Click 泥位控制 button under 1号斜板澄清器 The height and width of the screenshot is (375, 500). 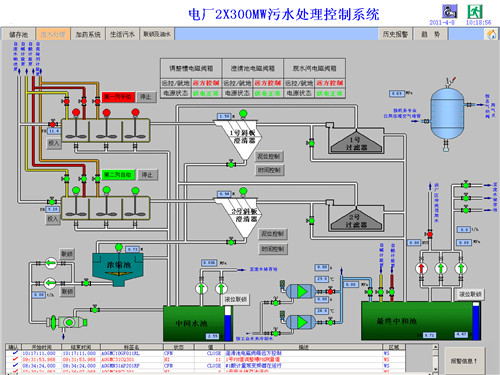point(269,156)
